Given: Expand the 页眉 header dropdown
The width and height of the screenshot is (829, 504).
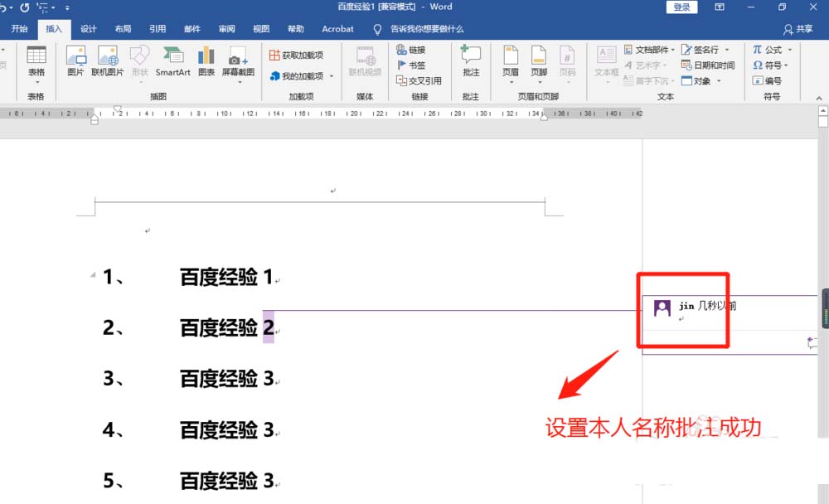Looking at the screenshot, I should (511, 82).
